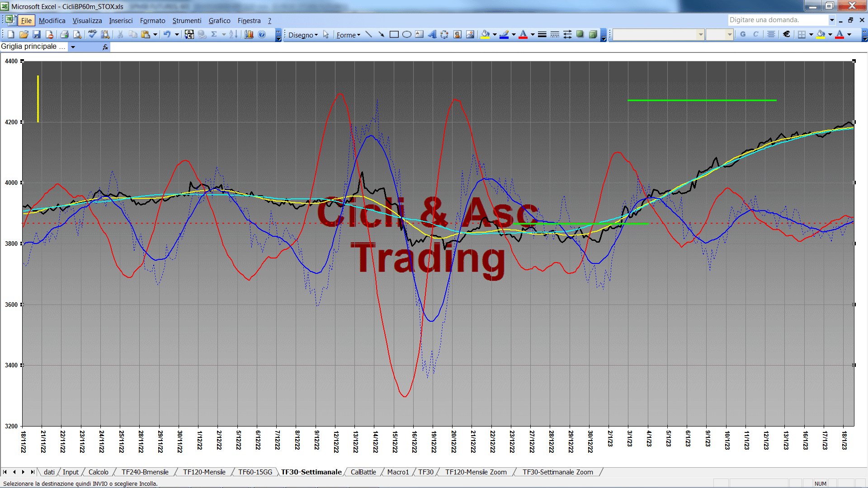Apply 3-D Style to object

click(x=593, y=35)
